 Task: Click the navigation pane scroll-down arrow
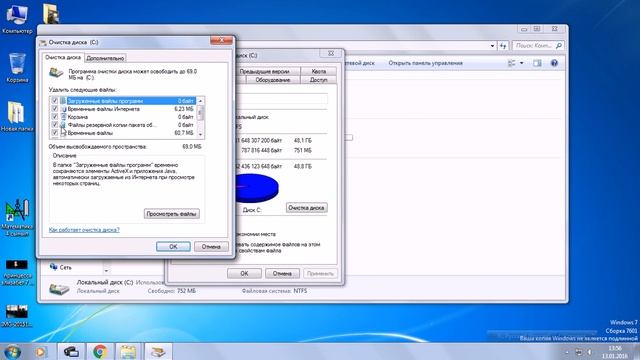coord(106,270)
